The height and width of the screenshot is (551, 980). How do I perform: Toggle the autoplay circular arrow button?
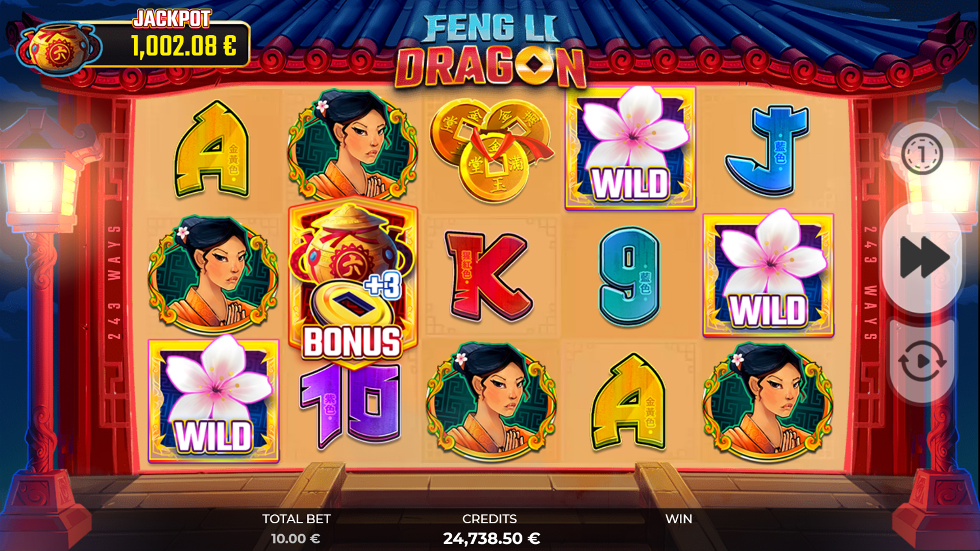point(922,361)
